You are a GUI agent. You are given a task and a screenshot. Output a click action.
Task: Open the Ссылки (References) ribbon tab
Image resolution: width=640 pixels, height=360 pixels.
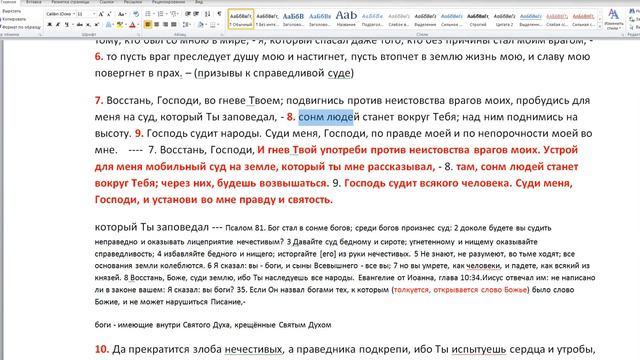pos(107,2)
